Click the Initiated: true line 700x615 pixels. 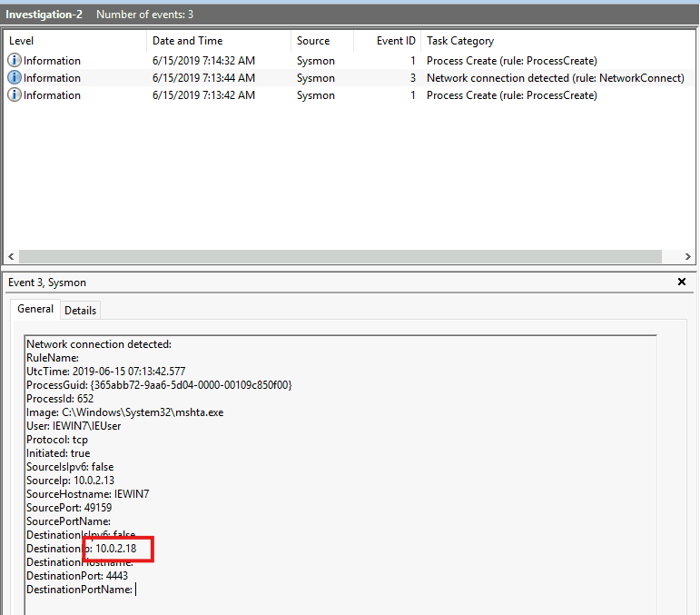[x=58, y=453]
